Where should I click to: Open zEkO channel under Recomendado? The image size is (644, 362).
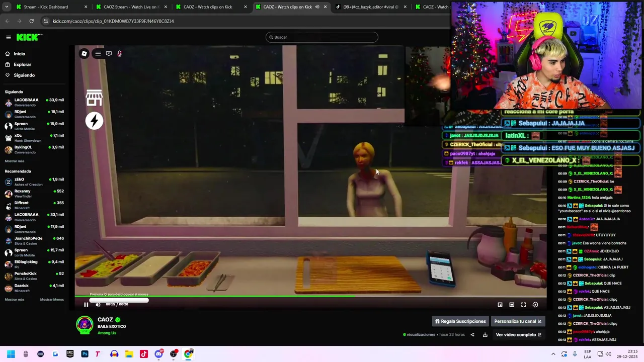click(34, 182)
